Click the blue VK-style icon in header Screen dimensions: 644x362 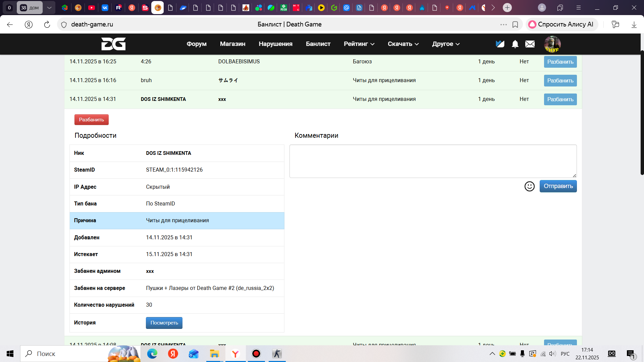tap(500, 44)
